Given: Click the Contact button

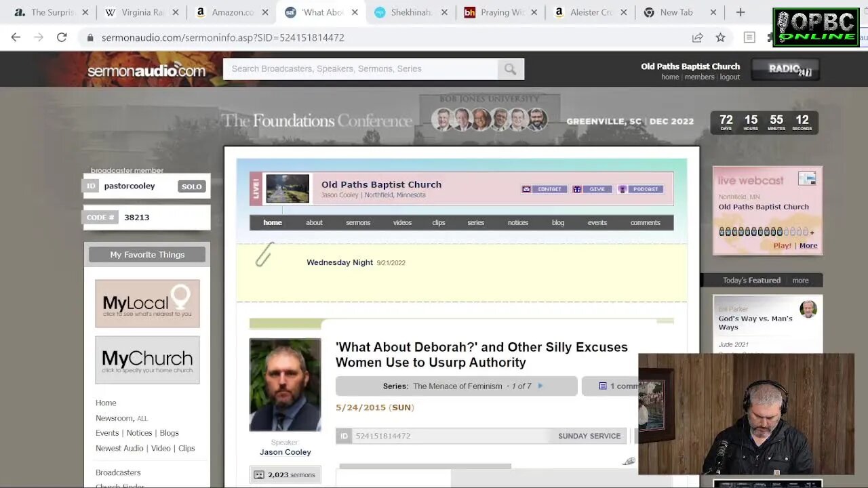Looking at the screenshot, I should pos(544,189).
